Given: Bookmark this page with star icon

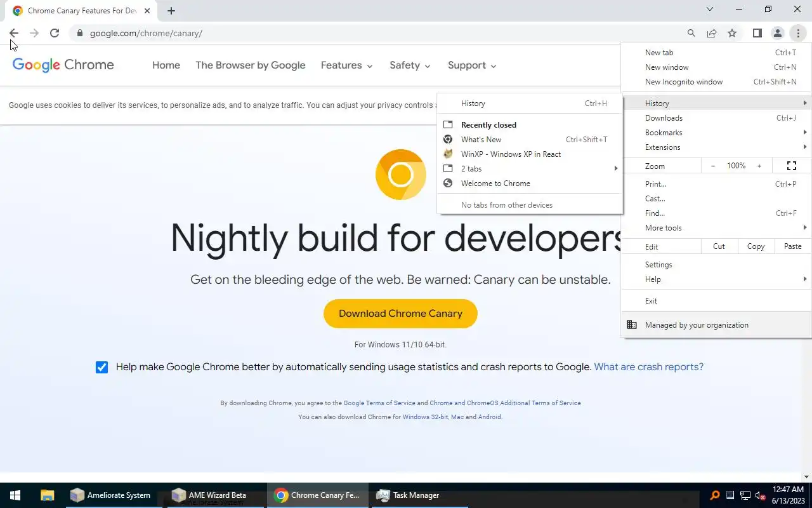Looking at the screenshot, I should (x=732, y=33).
